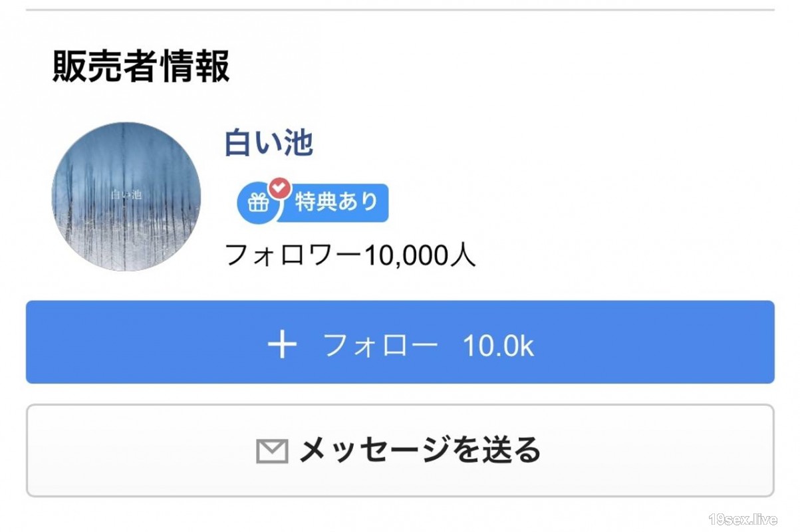Click the 販売者情報 section heading

coord(141,66)
